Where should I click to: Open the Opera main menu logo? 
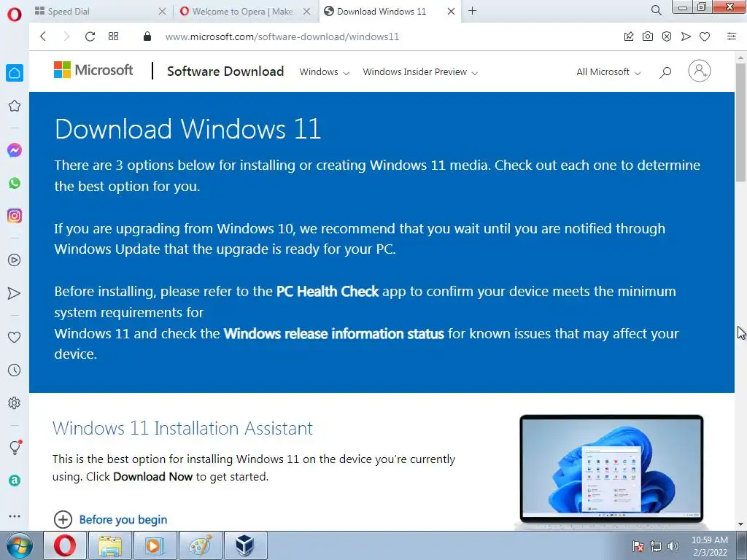click(15, 15)
